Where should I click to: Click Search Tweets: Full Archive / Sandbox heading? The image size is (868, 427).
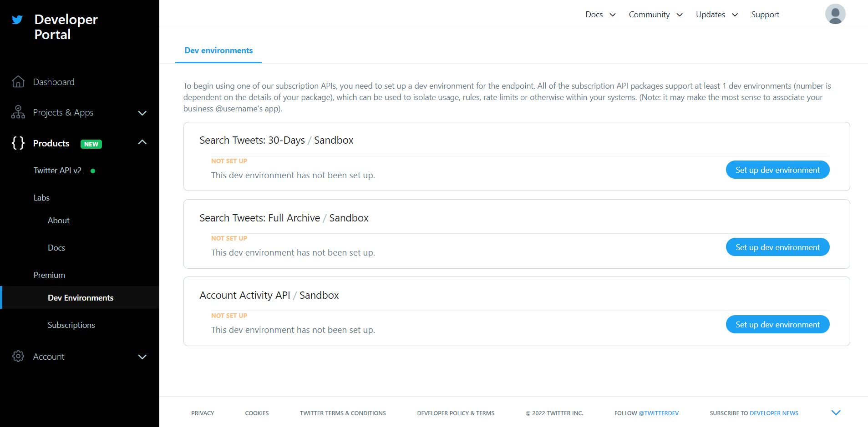284,218
